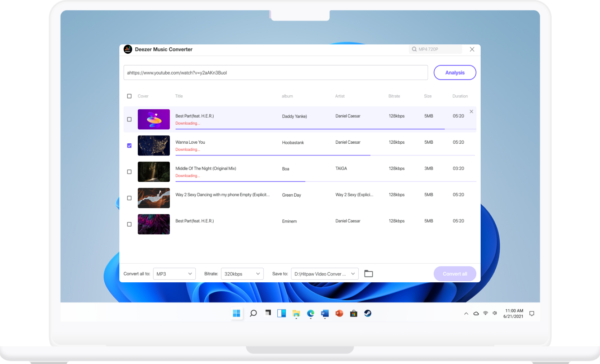The image size is (600, 364).
Task: Remove the first Best Part row with its X
Action: pos(471,111)
